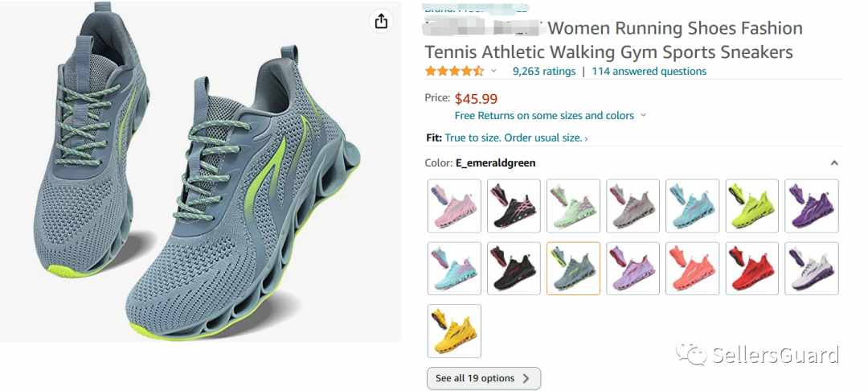Click See all 19 options button

pyautogui.click(x=484, y=378)
